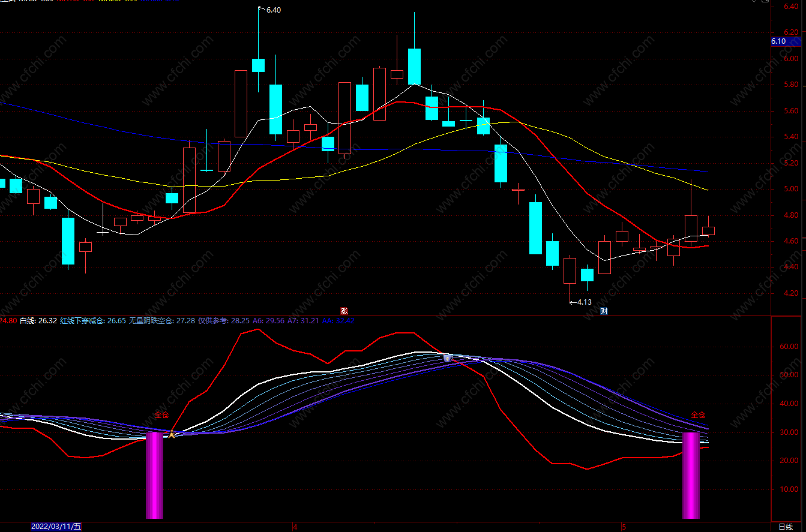
Task: Click the 30.00 indicator axis label
Action: pyautogui.click(x=789, y=432)
